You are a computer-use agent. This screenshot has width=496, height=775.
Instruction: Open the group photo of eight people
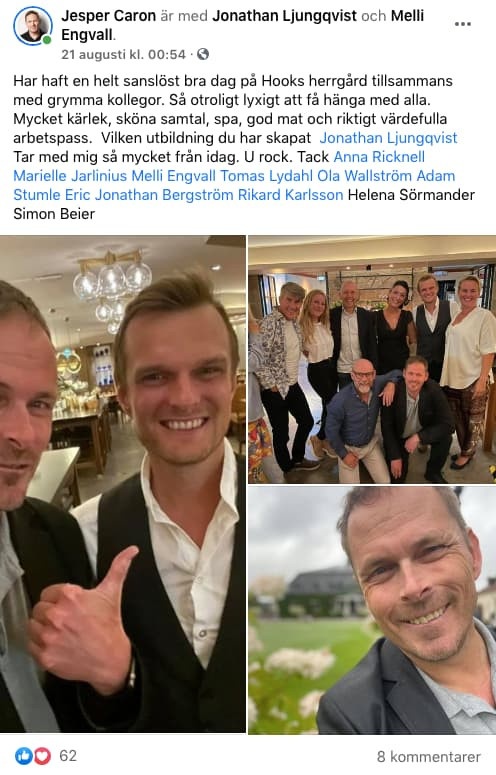click(372, 359)
